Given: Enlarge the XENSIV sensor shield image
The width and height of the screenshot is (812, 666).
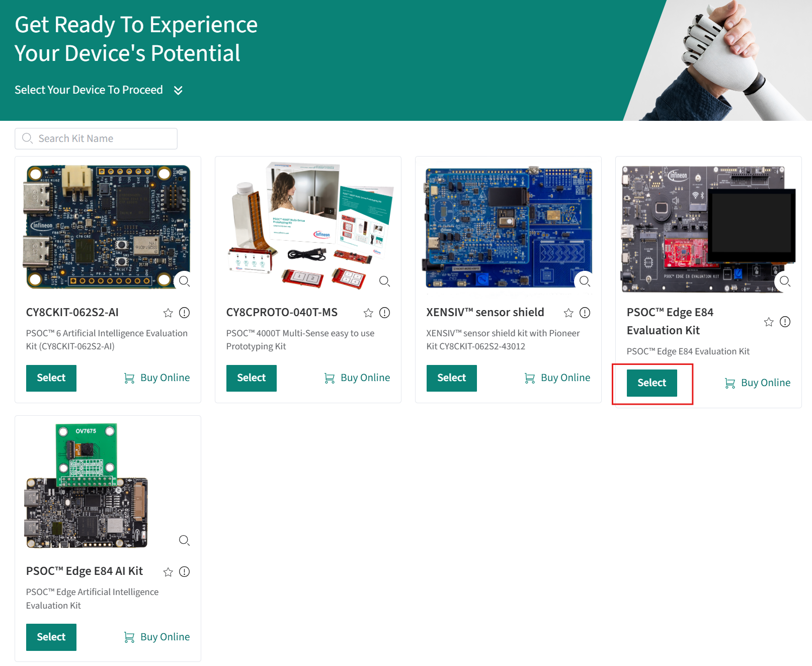Looking at the screenshot, I should pyautogui.click(x=585, y=281).
